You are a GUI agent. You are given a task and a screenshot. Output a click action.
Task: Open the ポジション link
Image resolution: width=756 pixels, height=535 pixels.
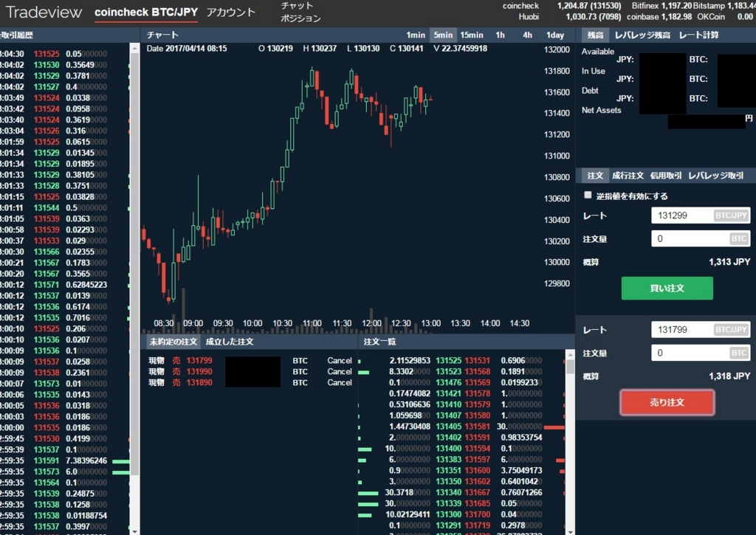(x=301, y=18)
